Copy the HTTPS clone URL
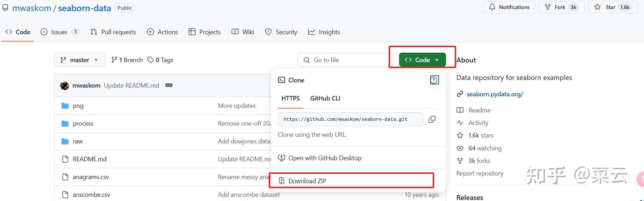Screen dimensions: 644x201 tap(432, 119)
